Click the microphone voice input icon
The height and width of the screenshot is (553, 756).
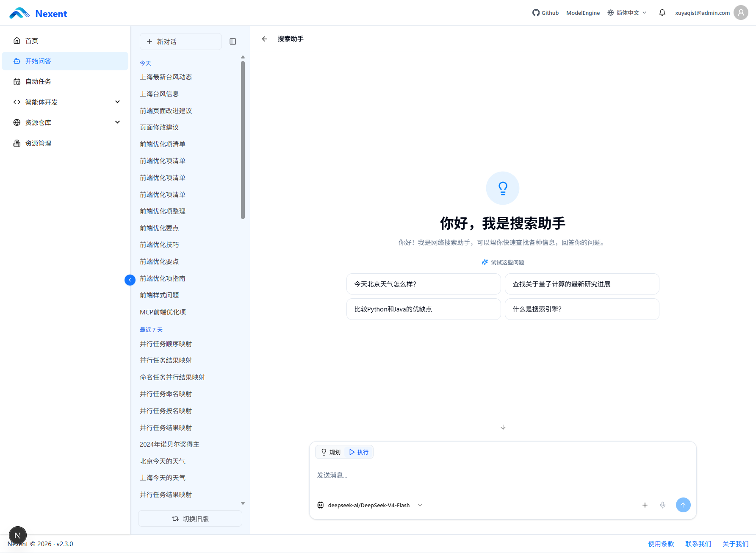(x=663, y=505)
